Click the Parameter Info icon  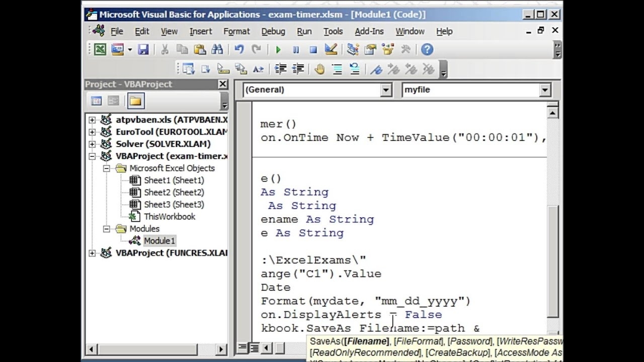241,69
